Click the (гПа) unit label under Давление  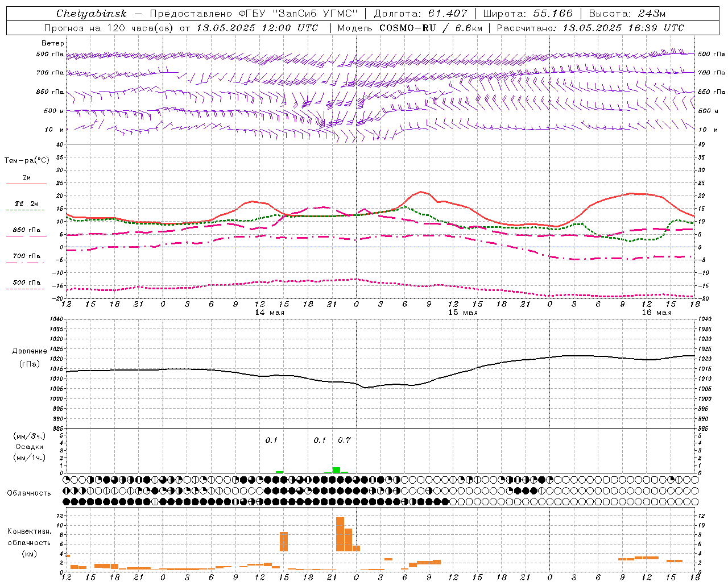(30, 364)
